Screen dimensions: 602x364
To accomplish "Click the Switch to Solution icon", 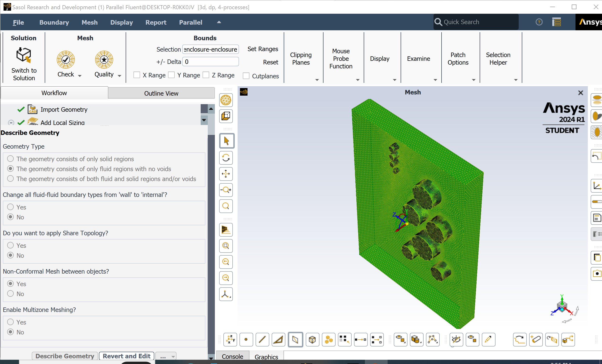I will [x=24, y=55].
